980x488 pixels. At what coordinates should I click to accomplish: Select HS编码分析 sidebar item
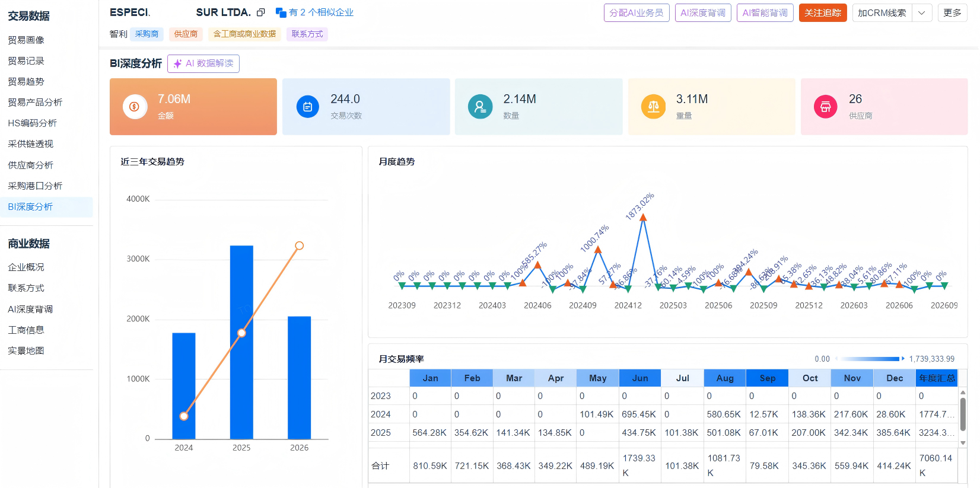pyautogui.click(x=33, y=123)
